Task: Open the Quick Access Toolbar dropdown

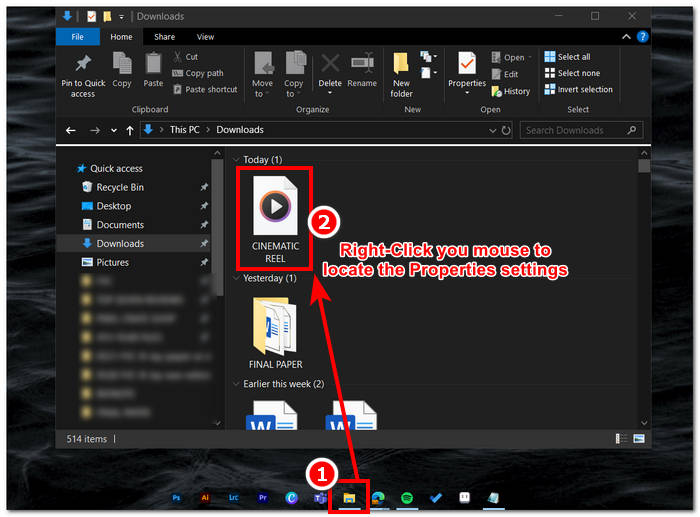Action: point(121,17)
